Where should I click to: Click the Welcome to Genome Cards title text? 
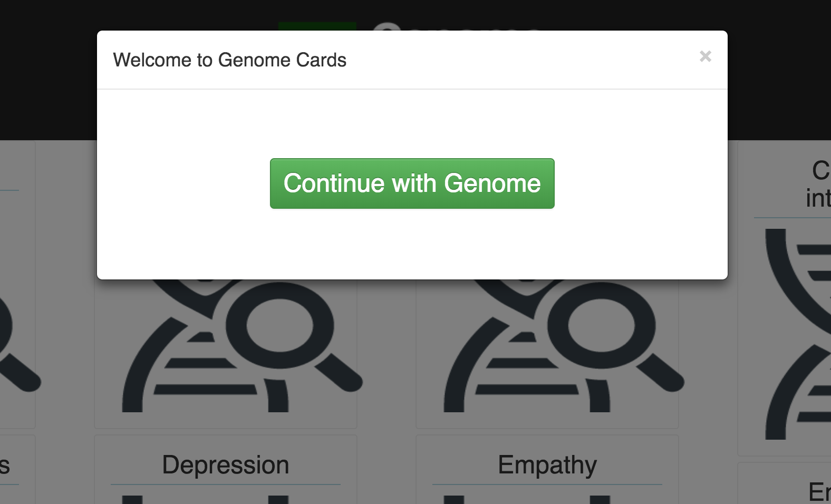(230, 60)
